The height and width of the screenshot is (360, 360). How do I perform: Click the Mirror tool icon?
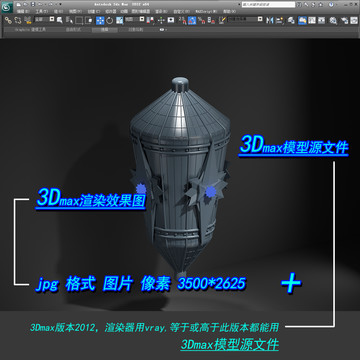pyautogui.click(x=269, y=20)
